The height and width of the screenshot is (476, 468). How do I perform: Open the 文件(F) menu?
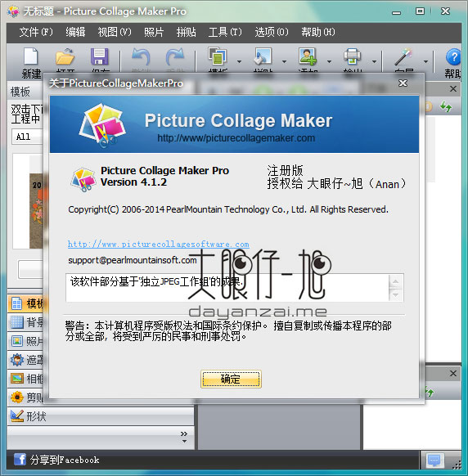36,32
